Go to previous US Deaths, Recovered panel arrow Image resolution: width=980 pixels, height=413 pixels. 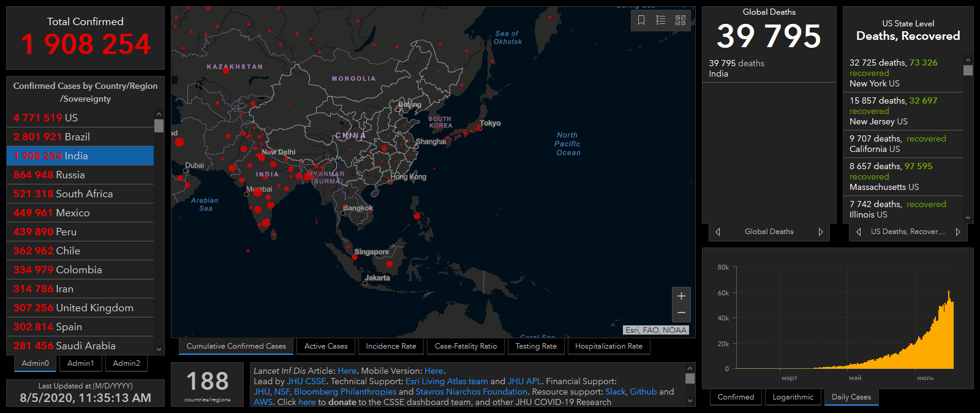(859, 232)
